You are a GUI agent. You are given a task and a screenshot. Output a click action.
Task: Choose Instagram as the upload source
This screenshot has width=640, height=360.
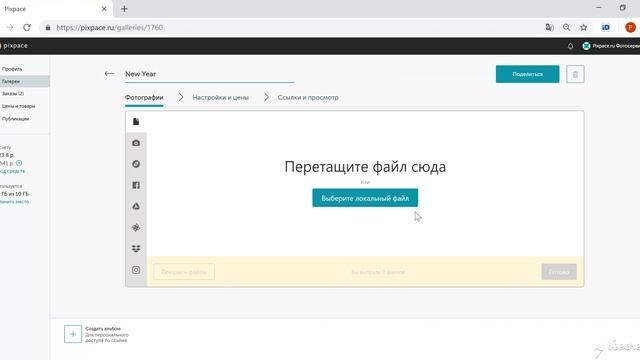(136, 270)
